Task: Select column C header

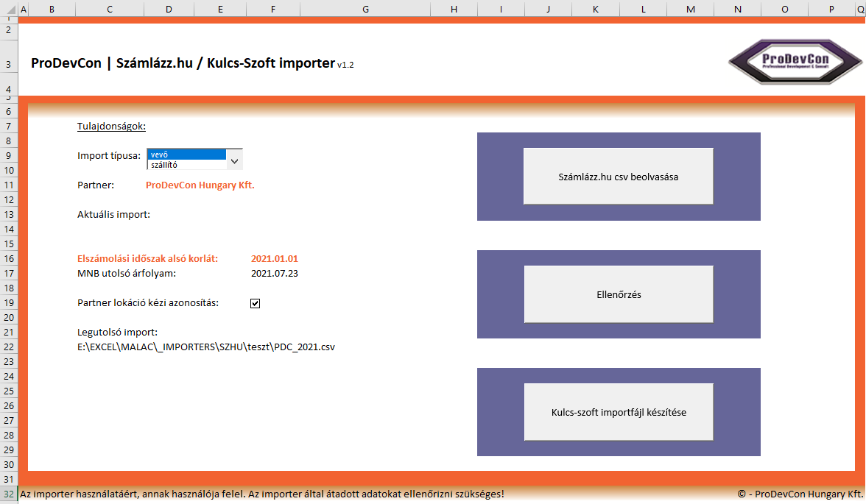Action: 110,10
